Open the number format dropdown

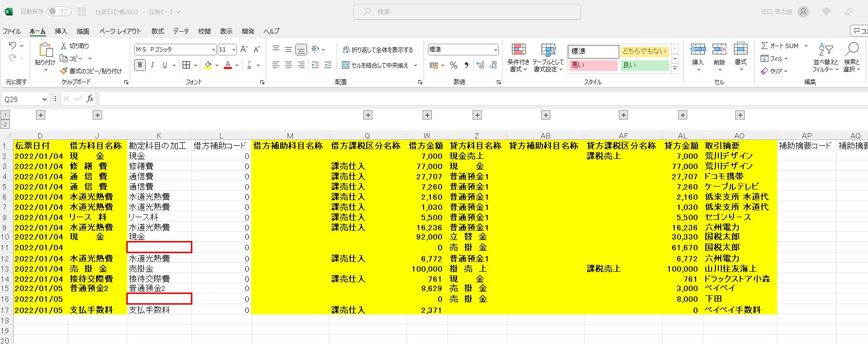tap(495, 50)
